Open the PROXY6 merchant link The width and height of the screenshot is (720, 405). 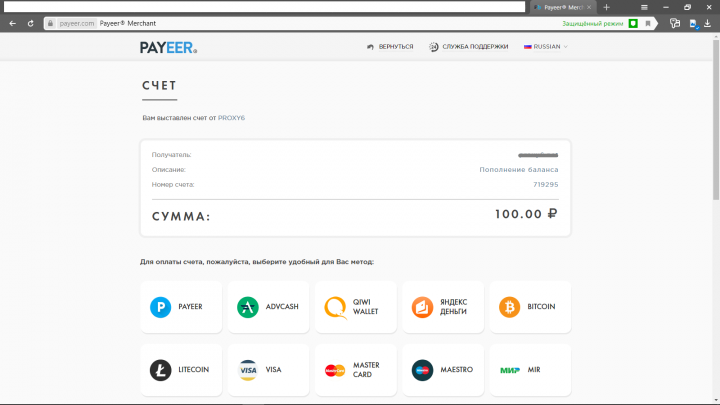pyautogui.click(x=231, y=118)
